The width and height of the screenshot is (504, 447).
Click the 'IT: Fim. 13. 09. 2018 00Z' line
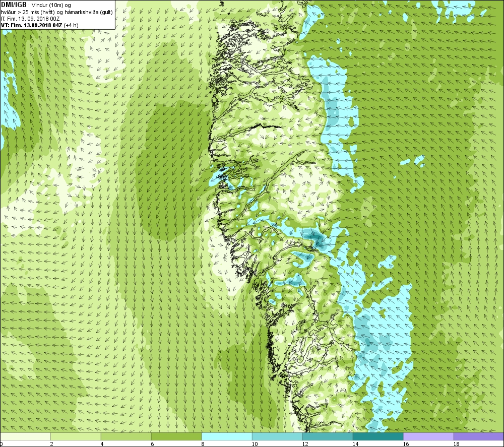click(x=30, y=19)
